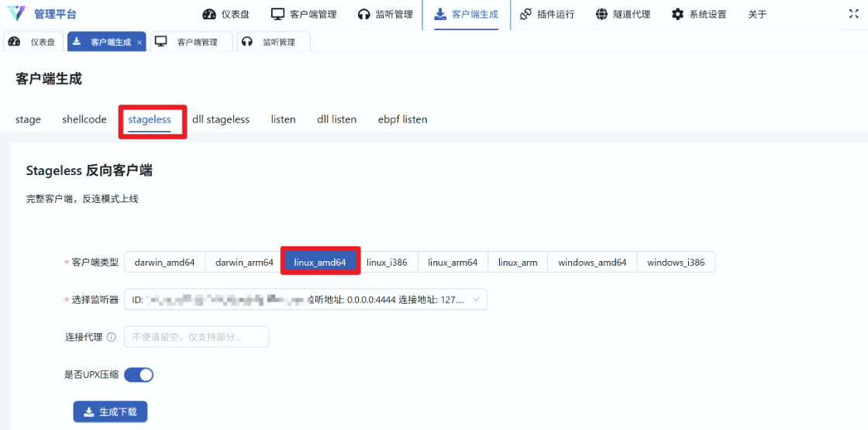The width and height of the screenshot is (868, 430).
Task: Click the 客户端生成 page heading
Action: point(49,79)
